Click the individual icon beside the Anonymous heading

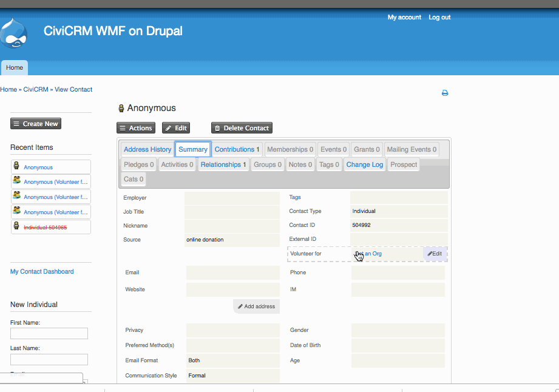pos(121,109)
